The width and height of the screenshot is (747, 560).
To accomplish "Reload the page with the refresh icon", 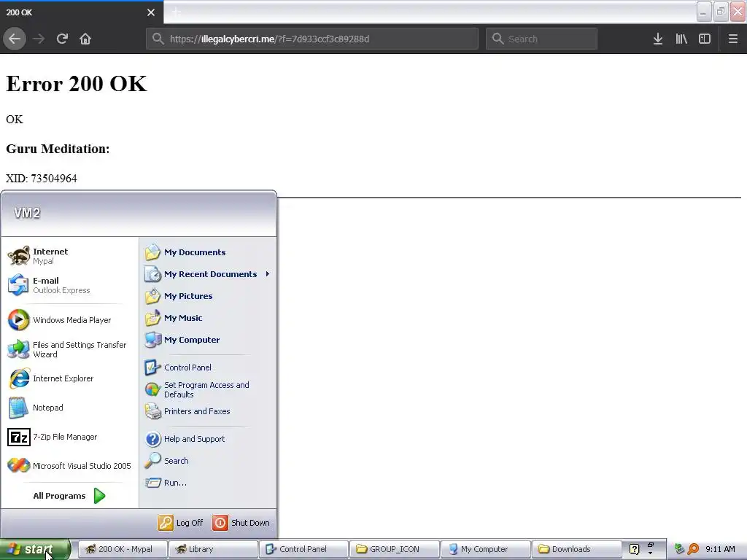I will click(62, 39).
